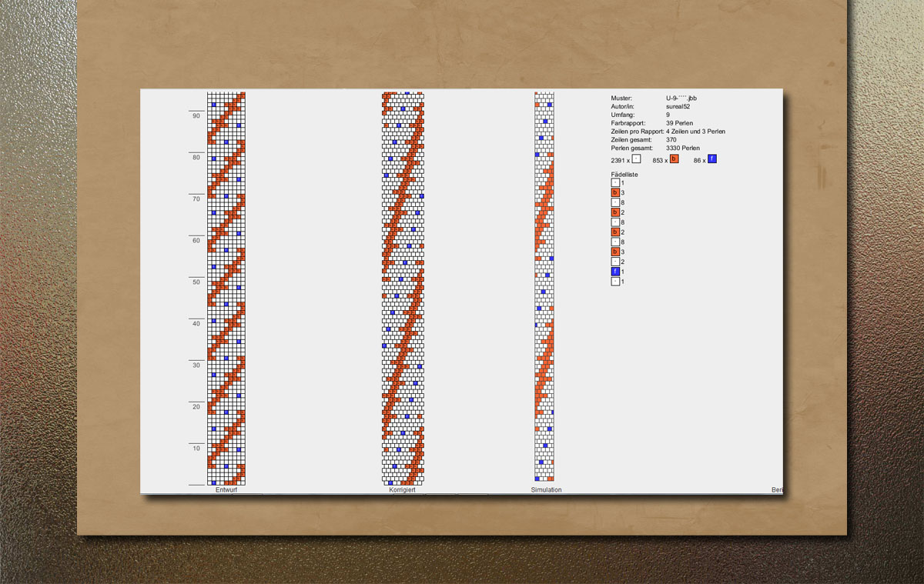This screenshot has height=584, width=924.
Task: Click the pattern file name 'U-9-….jbb'
Action: (681, 98)
